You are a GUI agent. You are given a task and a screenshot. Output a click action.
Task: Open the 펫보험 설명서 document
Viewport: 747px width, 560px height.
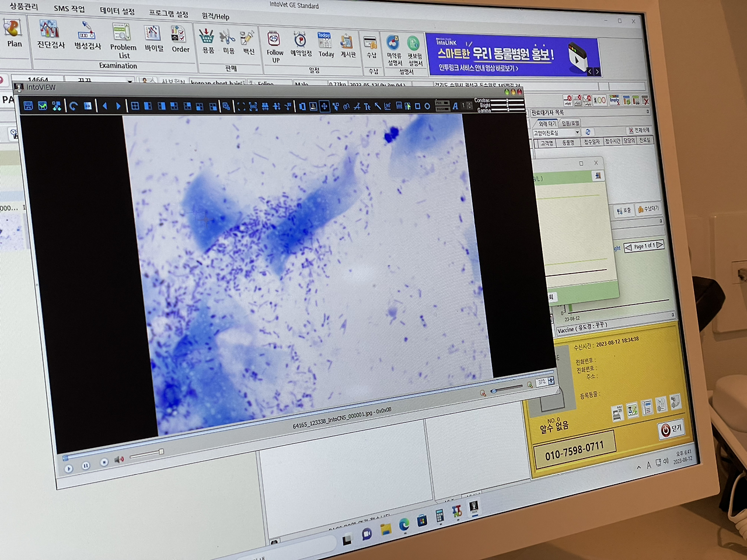414,52
